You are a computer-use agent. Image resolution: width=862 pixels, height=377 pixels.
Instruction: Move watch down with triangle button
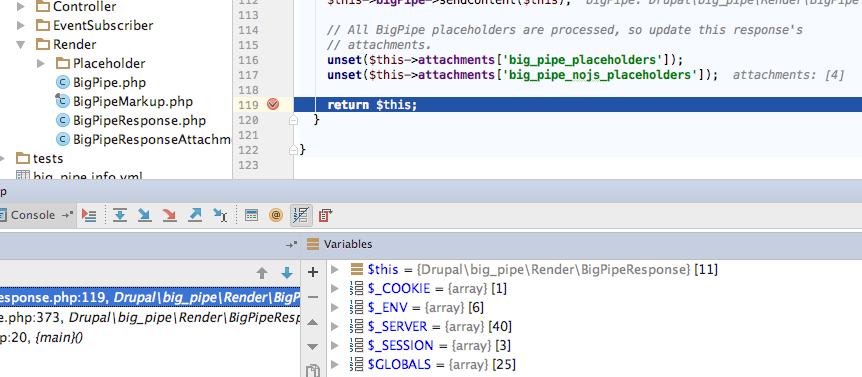(312, 347)
